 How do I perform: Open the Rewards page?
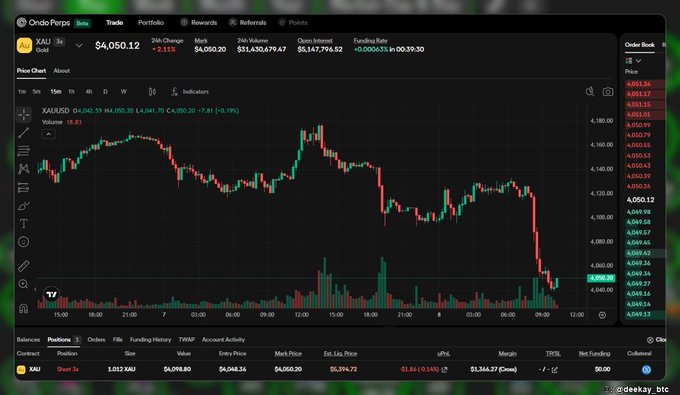pyautogui.click(x=199, y=23)
